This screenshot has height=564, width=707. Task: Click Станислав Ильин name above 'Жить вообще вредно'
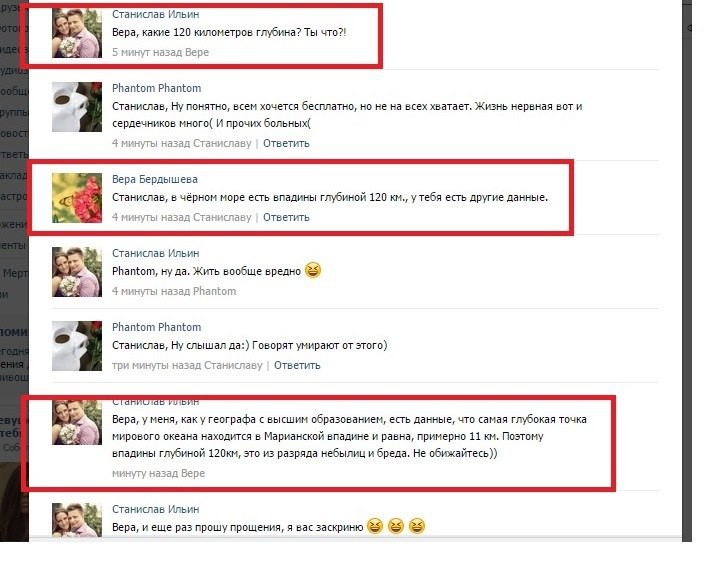pyautogui.click(x=156, y=253)
